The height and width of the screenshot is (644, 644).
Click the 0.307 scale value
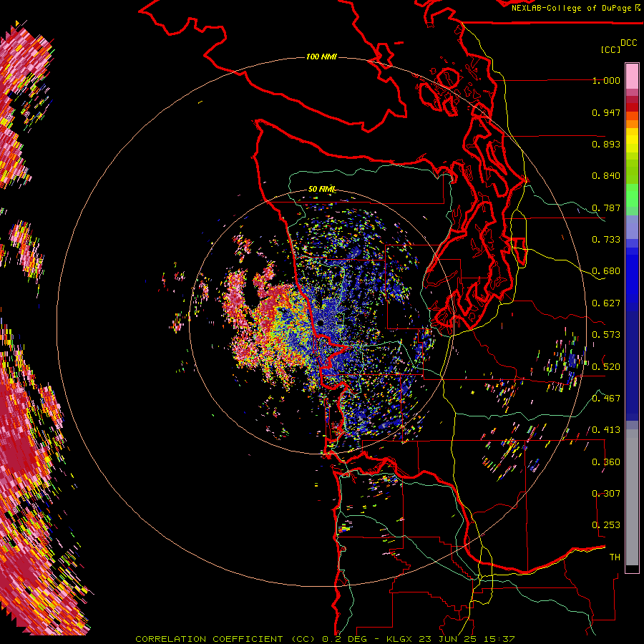(x=606, y=493)
